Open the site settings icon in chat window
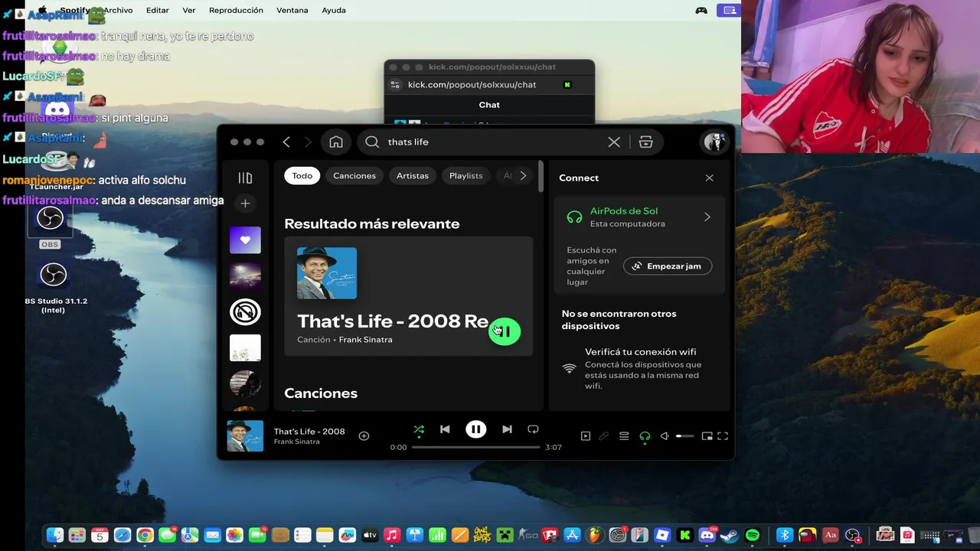The height and width of the screenshot is (551, 980). coord(395,85)
